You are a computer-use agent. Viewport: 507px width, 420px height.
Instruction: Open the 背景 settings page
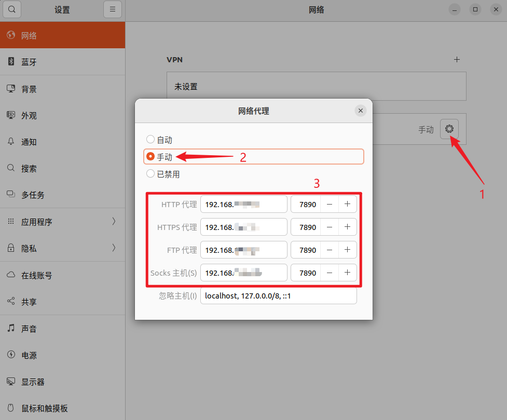click(29, 89)
